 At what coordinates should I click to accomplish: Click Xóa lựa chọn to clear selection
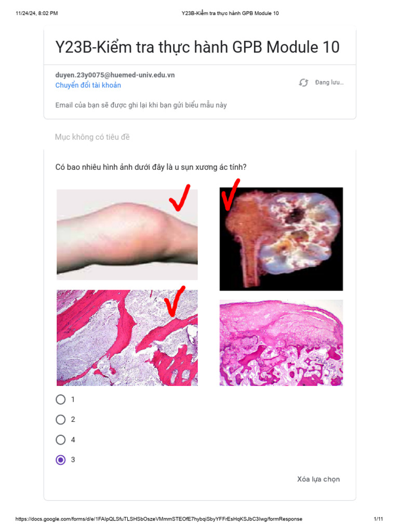[x=318, y=479]
